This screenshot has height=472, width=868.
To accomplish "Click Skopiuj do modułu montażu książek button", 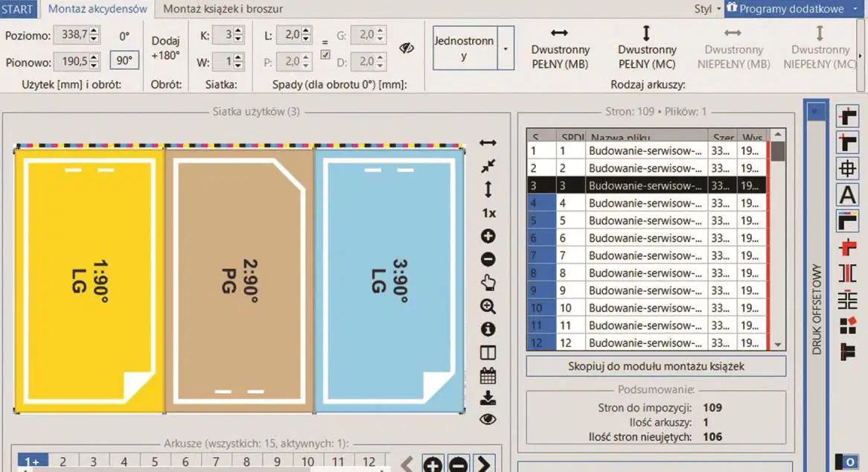I will pos(656,366).
